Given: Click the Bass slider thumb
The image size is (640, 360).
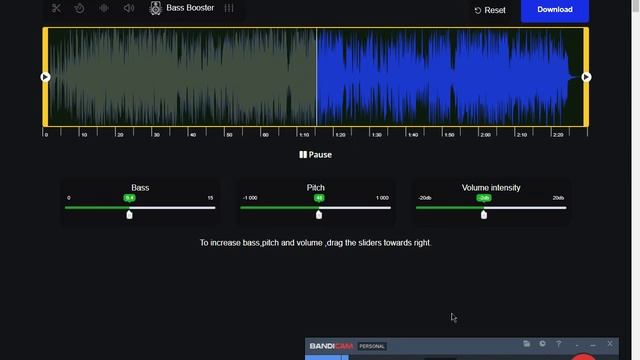Looking at the screenshot, I should coord(129,214).
